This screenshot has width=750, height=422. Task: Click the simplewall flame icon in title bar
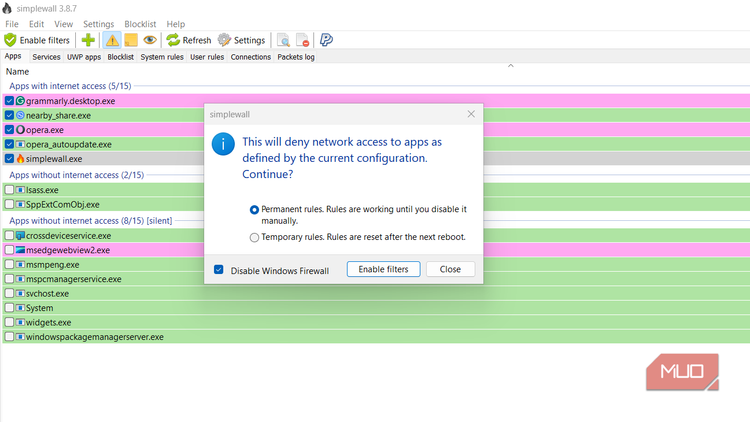click(7, 8)
